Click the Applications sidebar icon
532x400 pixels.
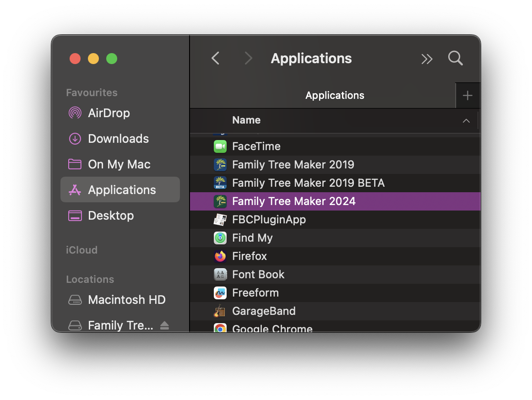[x=75, y=190]
